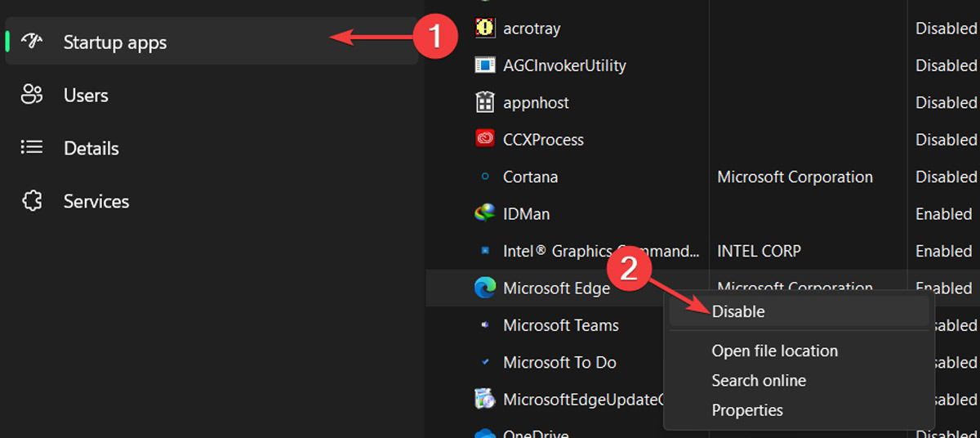The image size is (980, 438).
Task: Select the IDMan globe icon
Action: point(485,213)
